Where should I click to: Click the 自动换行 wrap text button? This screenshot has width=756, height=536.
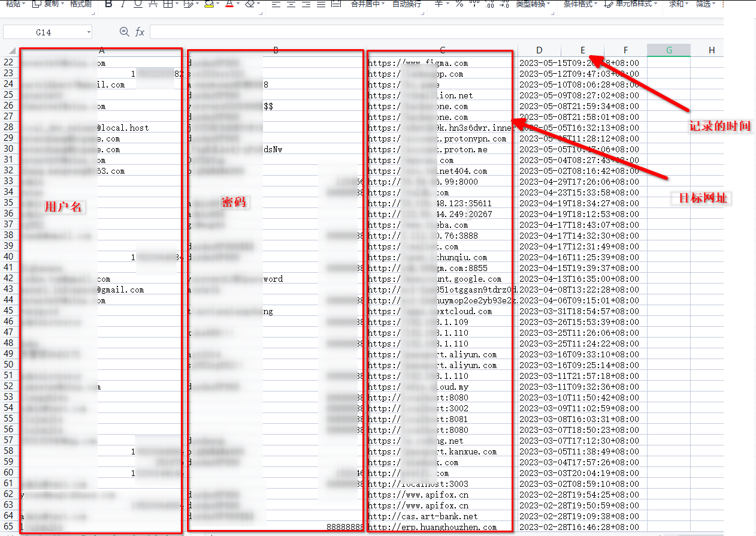click(406, 4)
